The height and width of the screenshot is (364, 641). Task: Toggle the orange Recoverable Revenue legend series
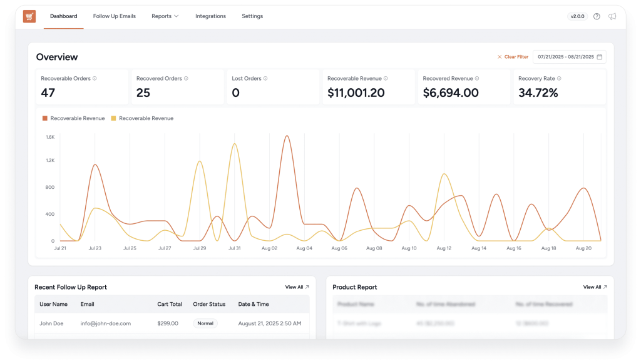[73, 118]
